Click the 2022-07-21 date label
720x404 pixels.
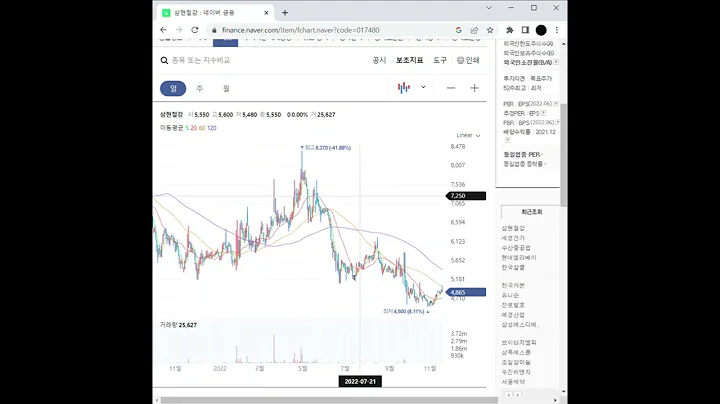click(360, 382)
